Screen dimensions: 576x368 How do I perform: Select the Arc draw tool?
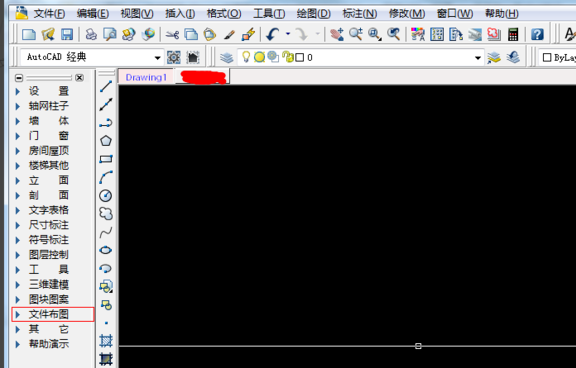[106, 177]
